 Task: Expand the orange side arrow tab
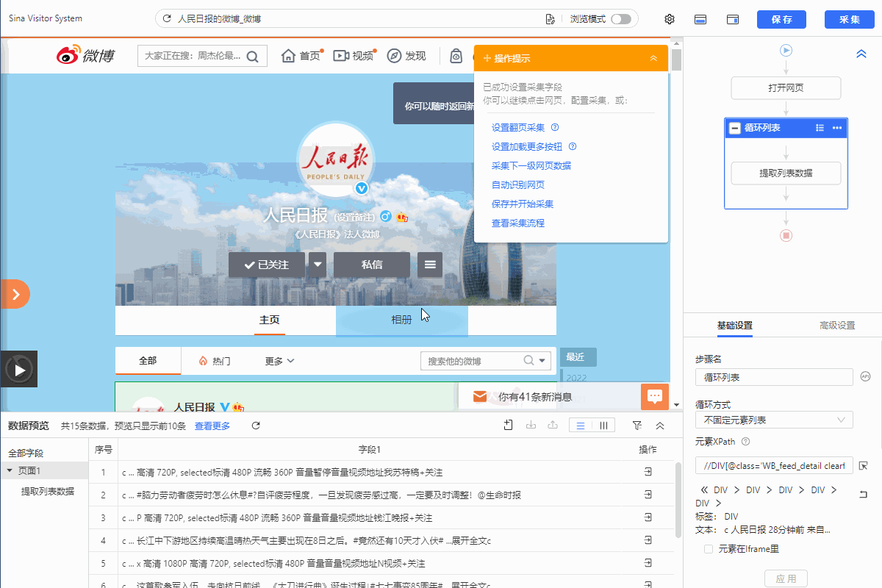(x=15, y=294)
